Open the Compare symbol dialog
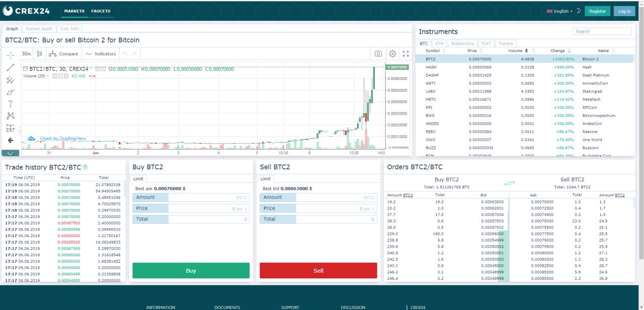Image resolution: width=644 pixels, height=310 pixels. [63, 54]
